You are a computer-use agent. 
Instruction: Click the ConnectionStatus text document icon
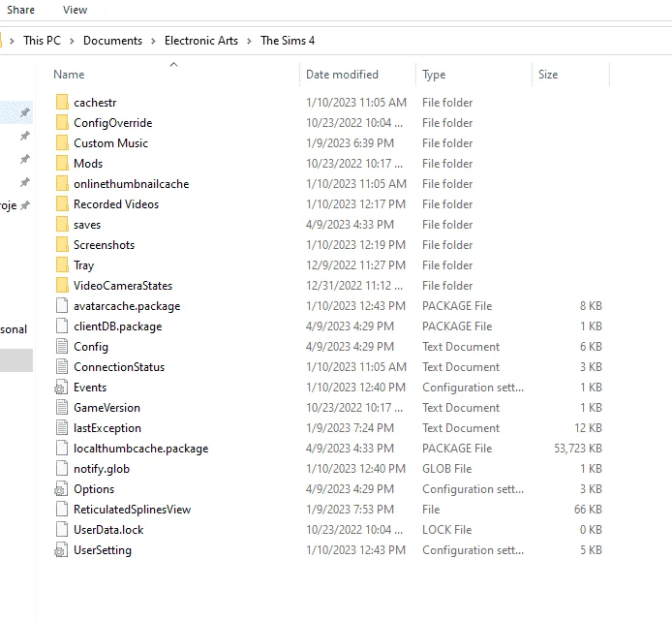62,367
